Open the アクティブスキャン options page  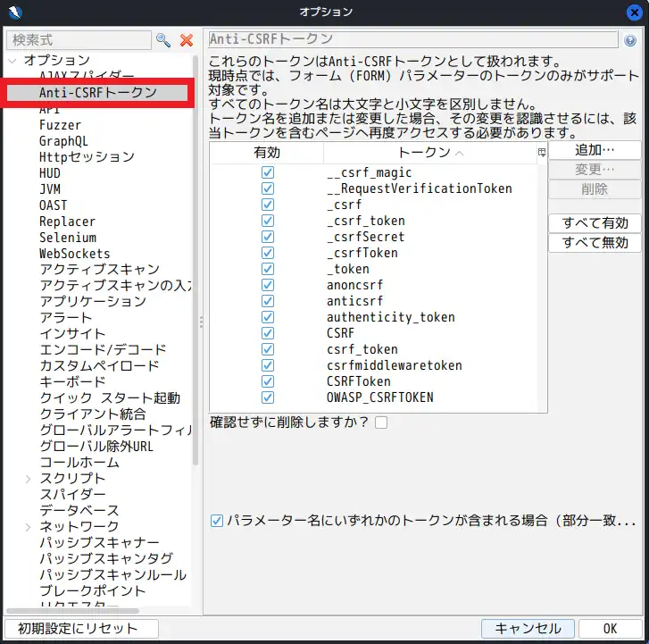point(99,270)
